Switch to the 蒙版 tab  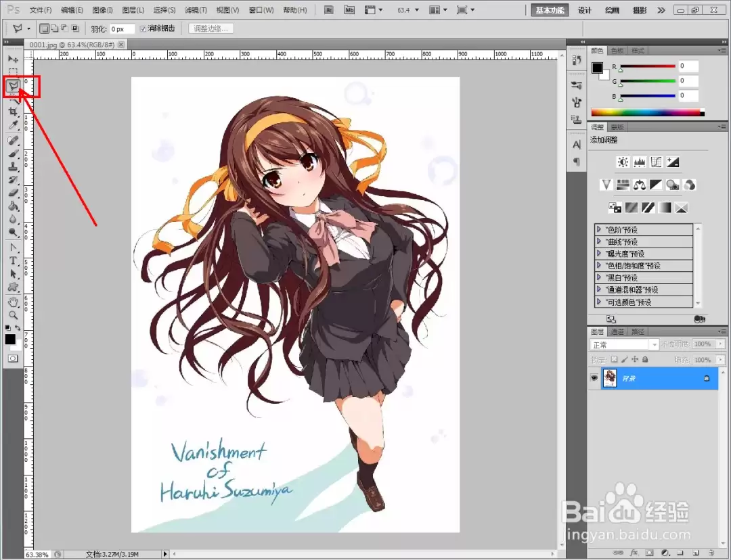click(617, 126)
